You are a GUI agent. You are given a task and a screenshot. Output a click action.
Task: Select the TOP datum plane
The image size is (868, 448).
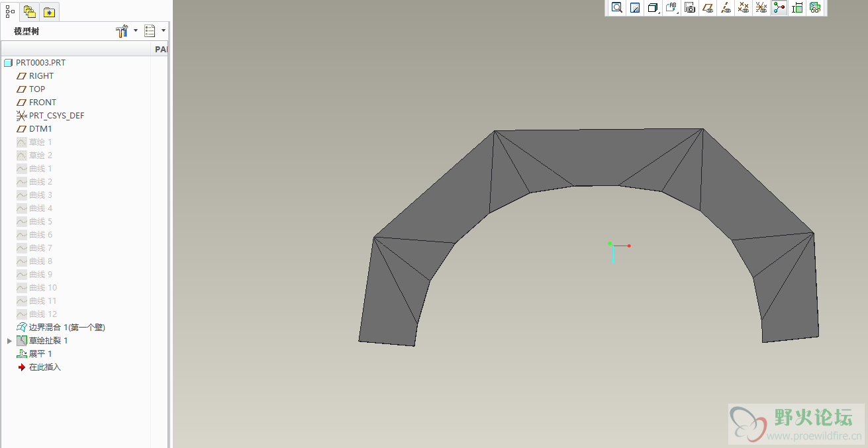coord(37,89)
